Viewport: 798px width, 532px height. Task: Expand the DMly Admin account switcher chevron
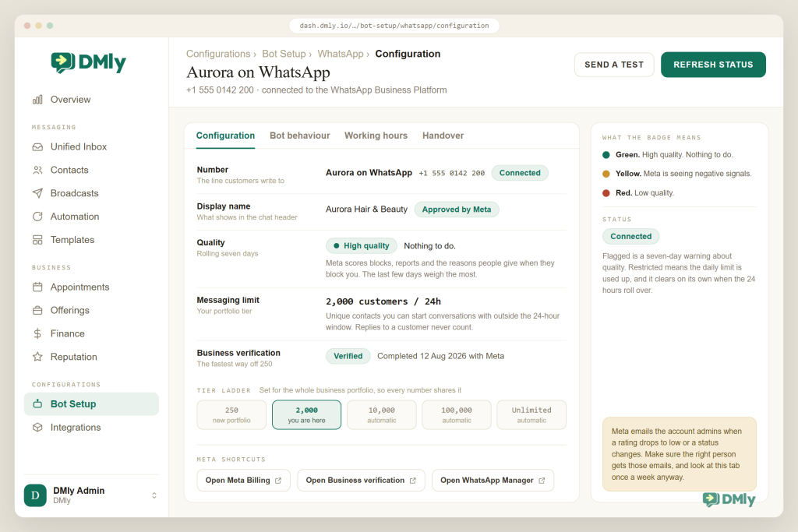pos(154,495)
